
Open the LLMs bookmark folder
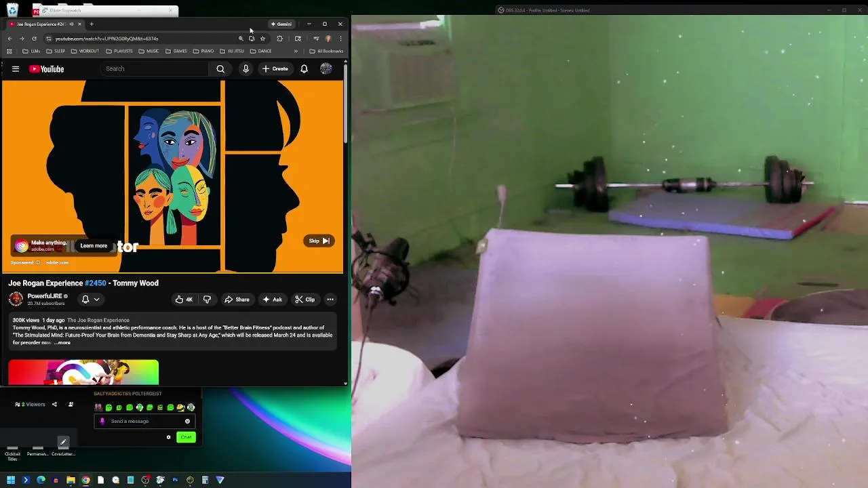(31, 51)
